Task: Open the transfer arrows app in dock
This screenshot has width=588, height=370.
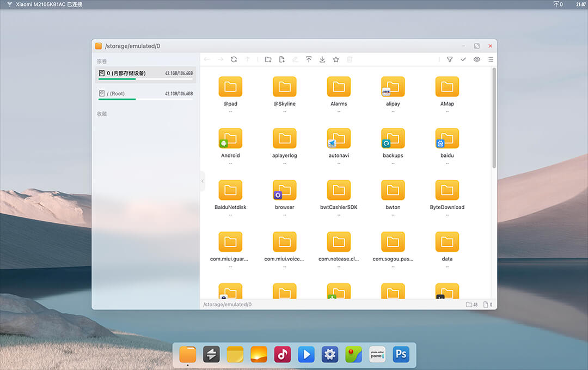Action: pyautogui.click(x=211, y=354)
